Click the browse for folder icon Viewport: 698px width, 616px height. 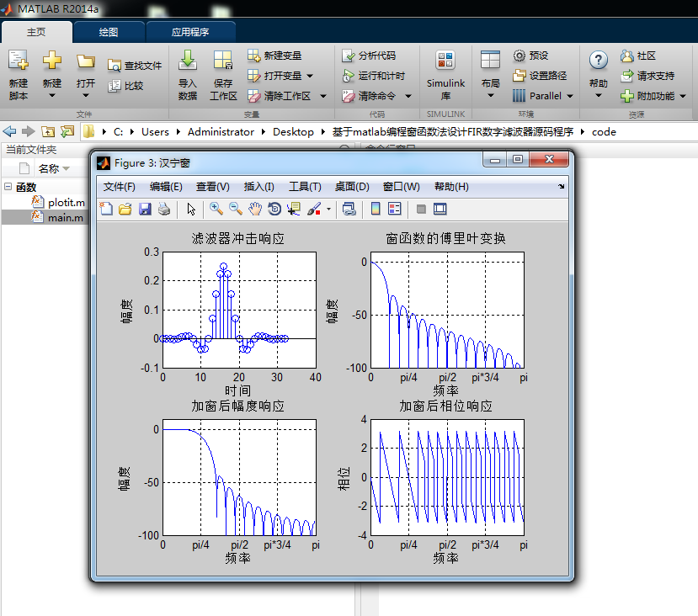67,131
